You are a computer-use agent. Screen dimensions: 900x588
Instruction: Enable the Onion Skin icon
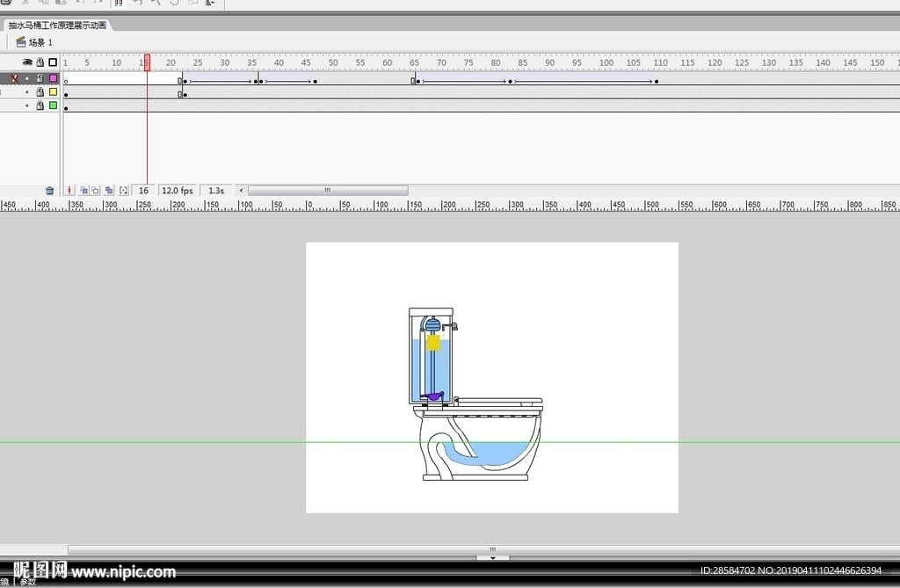tap(83, 191)
